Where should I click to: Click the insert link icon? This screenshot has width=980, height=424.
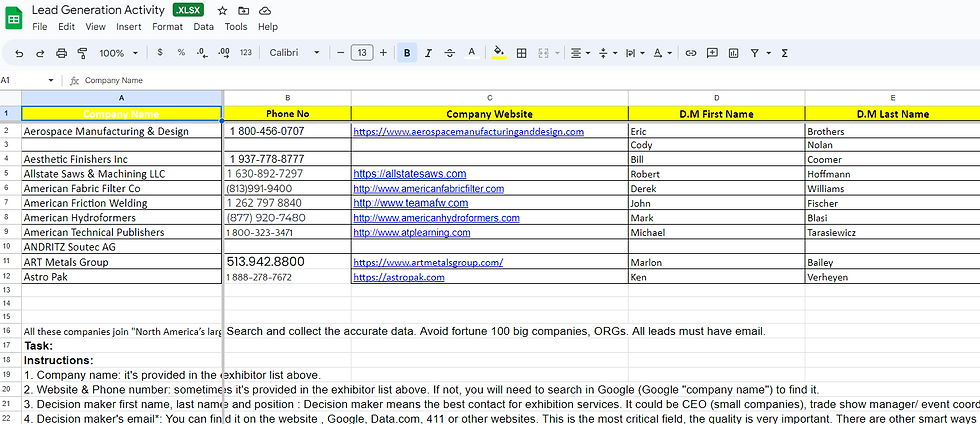pos(691,53)
